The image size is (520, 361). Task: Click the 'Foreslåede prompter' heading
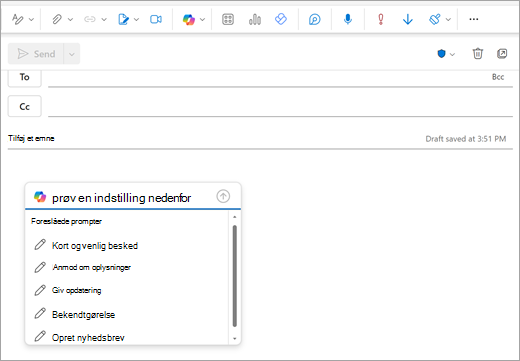[x=66, y=221]
